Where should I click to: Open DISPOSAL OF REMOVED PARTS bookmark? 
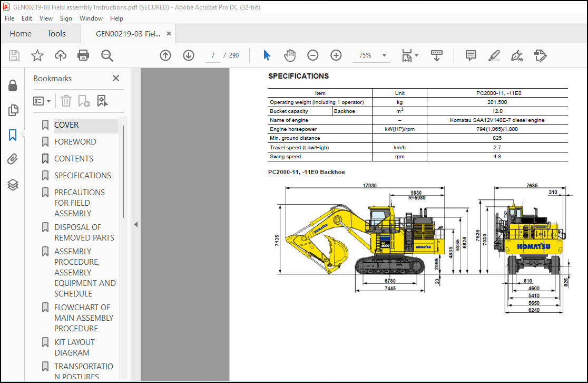[x=84, y=233]
